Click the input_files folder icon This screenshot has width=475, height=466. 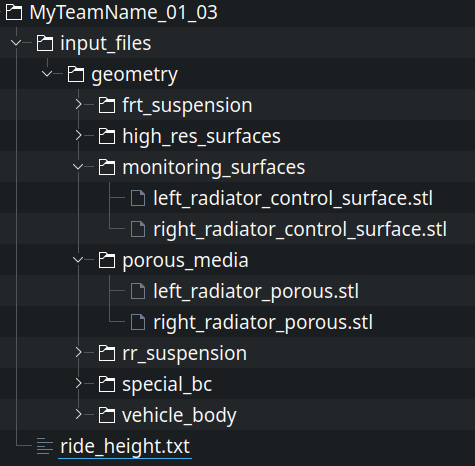click(x=45, y=43)
